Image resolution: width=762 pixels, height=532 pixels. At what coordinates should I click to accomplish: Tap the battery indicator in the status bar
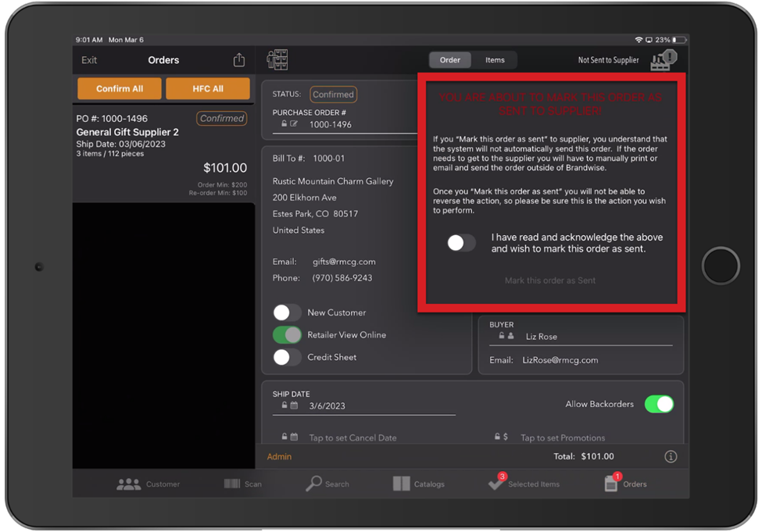679,40
